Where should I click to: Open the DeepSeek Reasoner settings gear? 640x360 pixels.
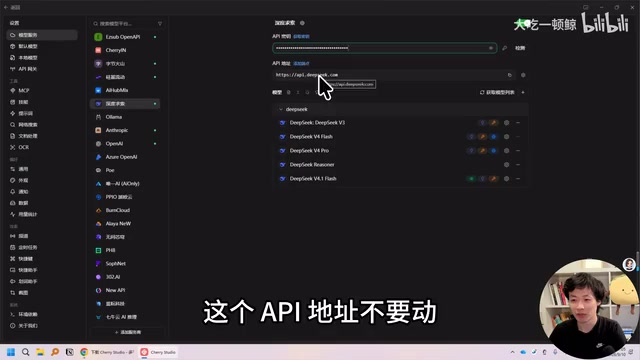click(x=506, y=165)
